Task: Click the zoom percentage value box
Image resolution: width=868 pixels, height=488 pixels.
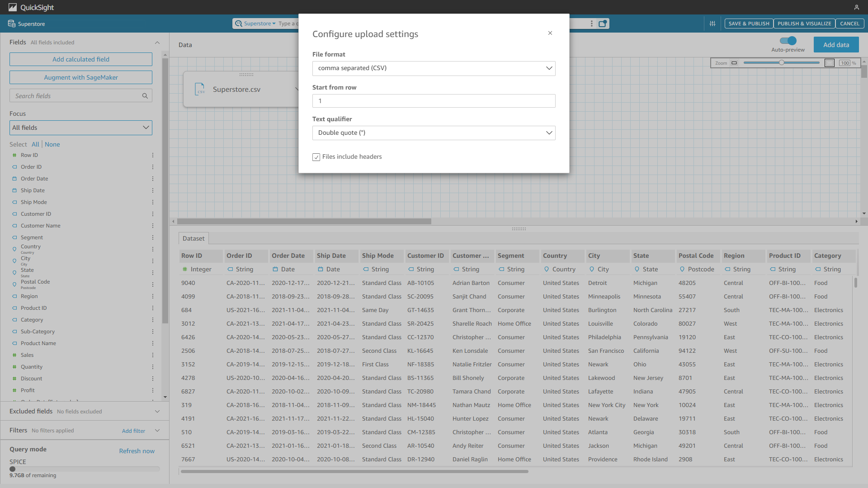Action: click(x=845, y=63)
